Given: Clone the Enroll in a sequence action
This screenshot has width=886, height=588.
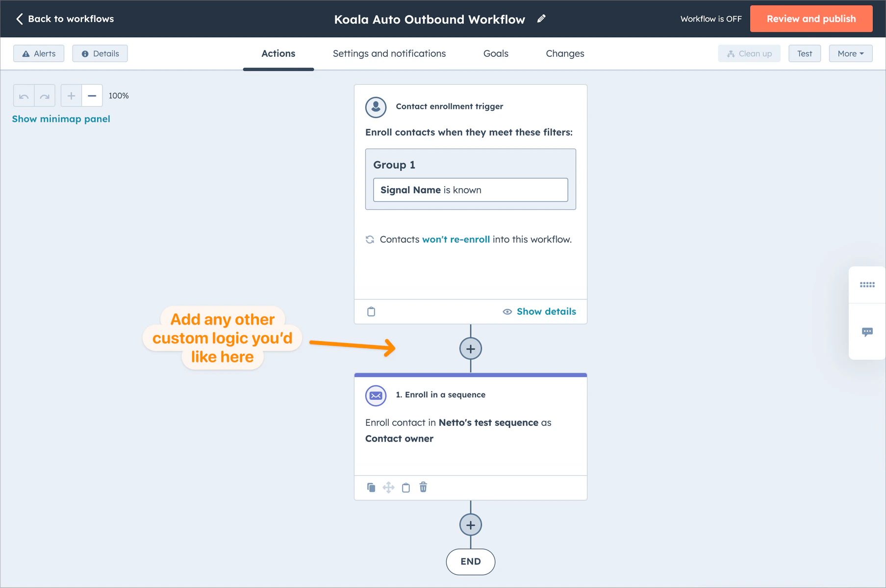Looking at the screenshot, I should 371,487.
